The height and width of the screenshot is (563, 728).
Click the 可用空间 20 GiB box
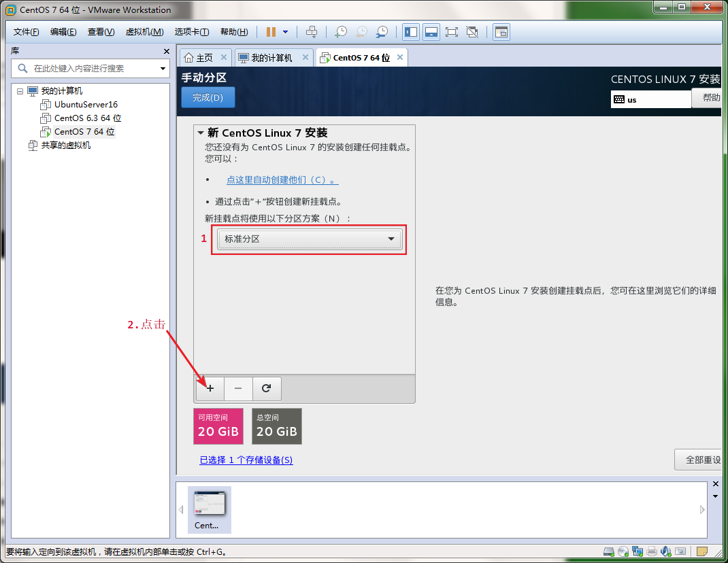[x=218, y=426]
